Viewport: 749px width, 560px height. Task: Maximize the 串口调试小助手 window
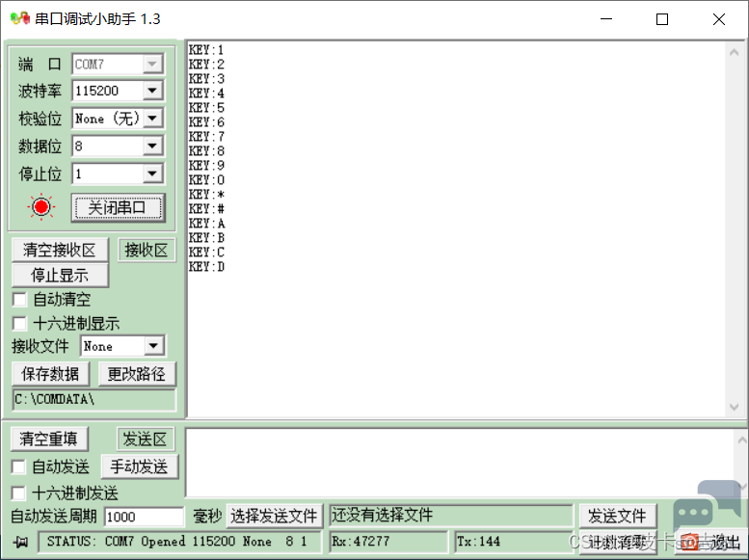pos(662,19)
